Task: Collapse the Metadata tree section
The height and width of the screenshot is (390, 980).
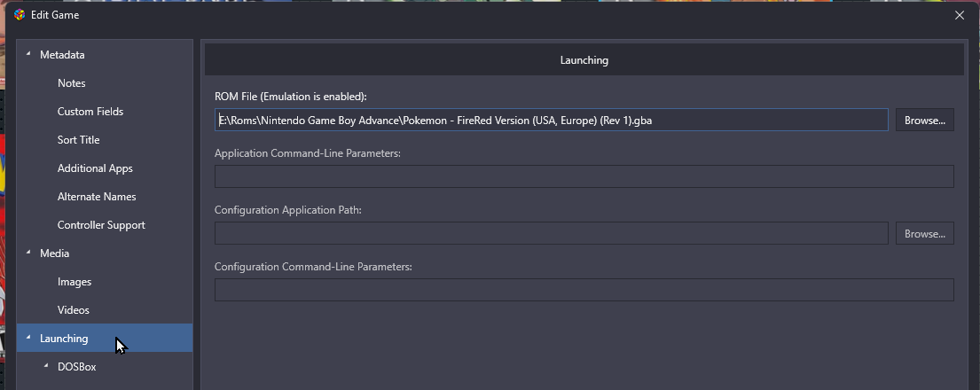Action: click(x=28, y=55)
